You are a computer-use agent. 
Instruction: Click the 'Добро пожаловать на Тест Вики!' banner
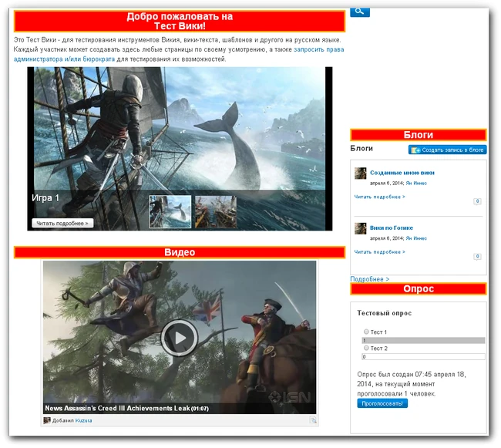[x=180, y=22]
